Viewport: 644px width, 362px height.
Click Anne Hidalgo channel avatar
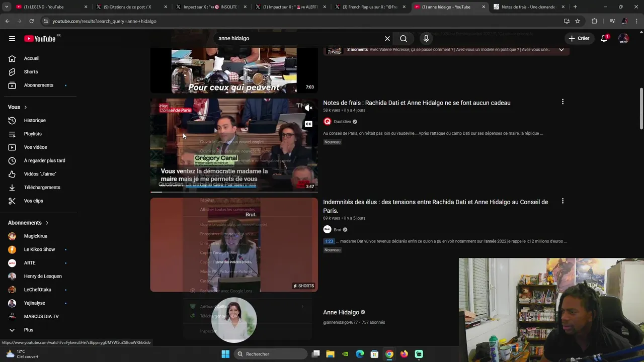pyautogui.click(x=234, y=320)
